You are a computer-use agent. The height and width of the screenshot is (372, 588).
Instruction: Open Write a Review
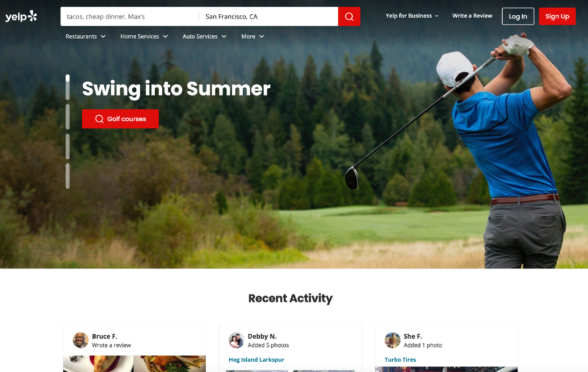coord(472,16)
